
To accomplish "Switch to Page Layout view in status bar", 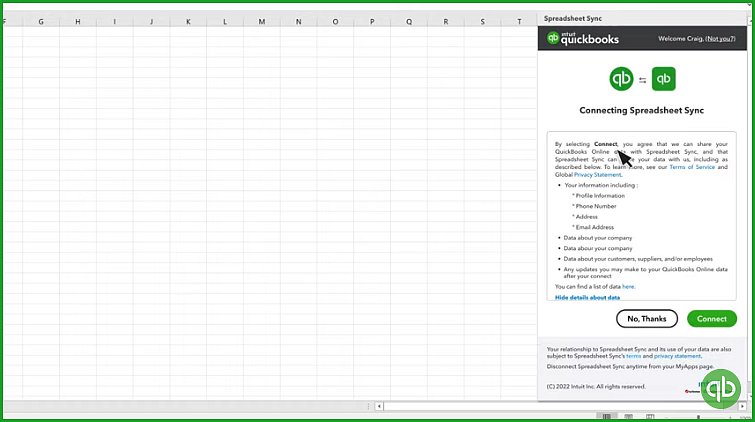I will 627,416.
